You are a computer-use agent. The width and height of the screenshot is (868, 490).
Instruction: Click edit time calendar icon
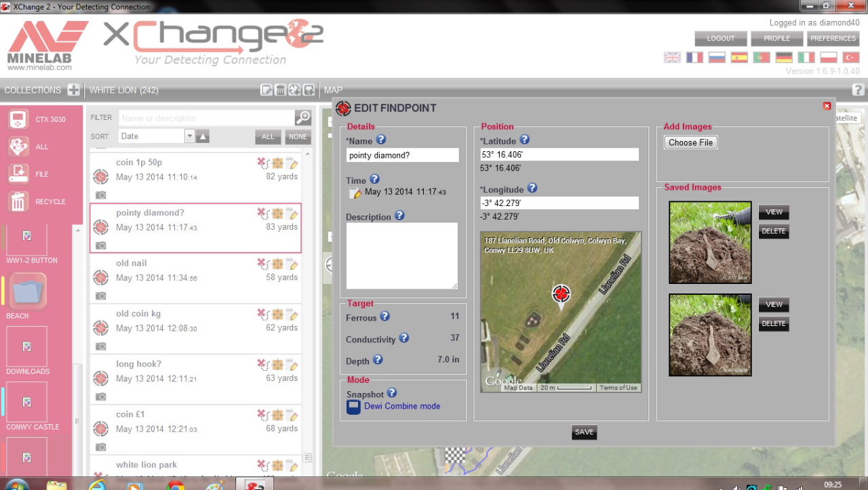pos(355,192)
